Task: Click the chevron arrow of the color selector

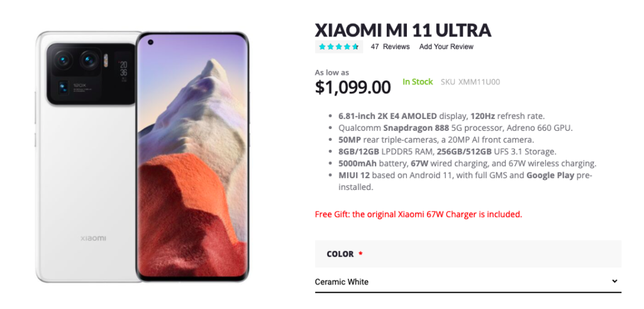Action: 614,281
